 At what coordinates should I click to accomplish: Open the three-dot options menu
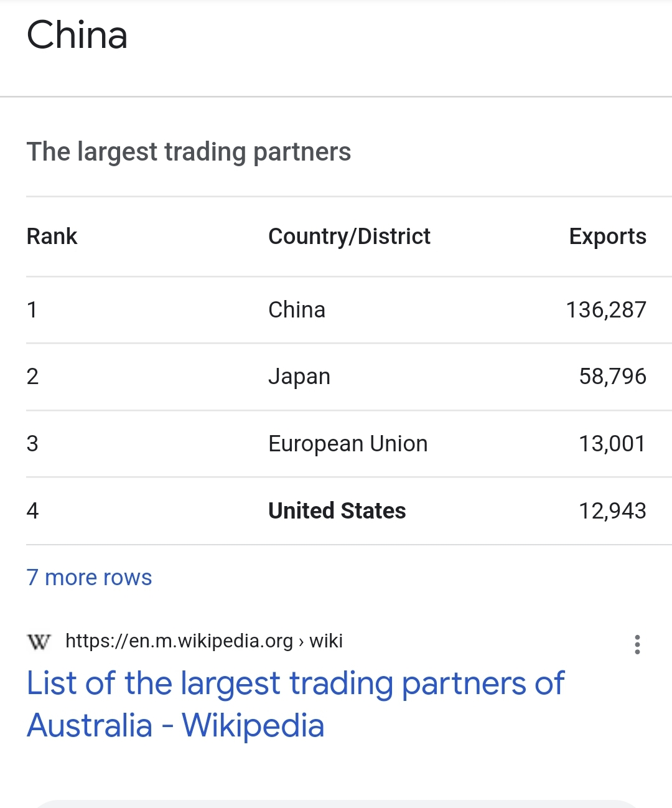(637, 644)
